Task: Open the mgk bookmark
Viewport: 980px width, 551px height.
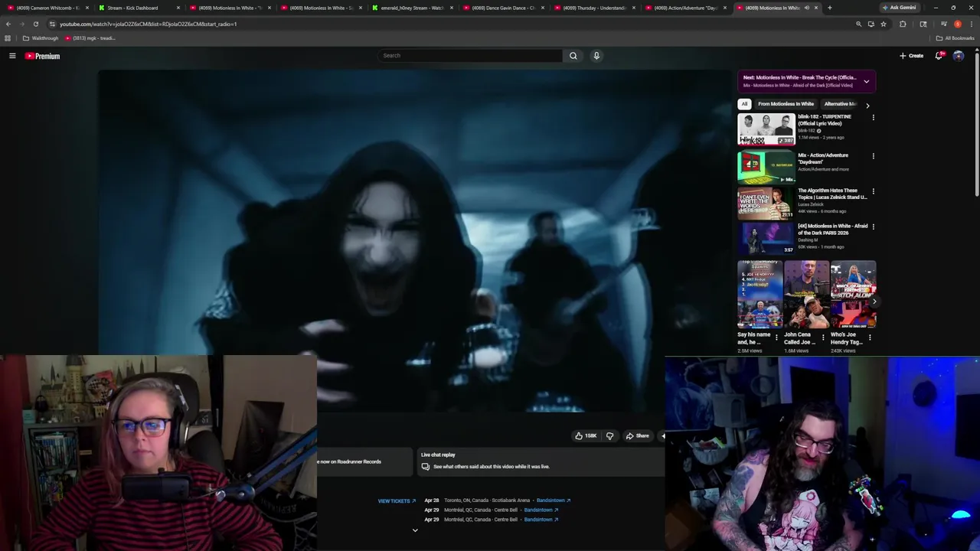Action: [90, 38]
